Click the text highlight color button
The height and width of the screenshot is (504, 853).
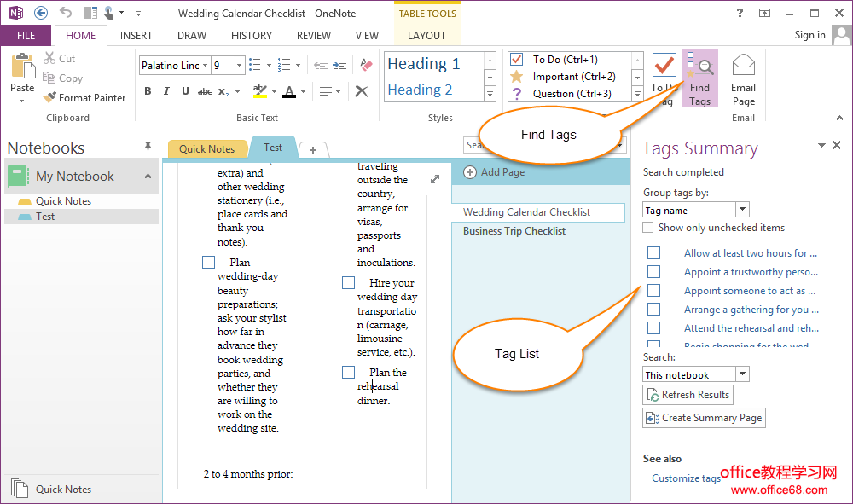coord(260,91)
